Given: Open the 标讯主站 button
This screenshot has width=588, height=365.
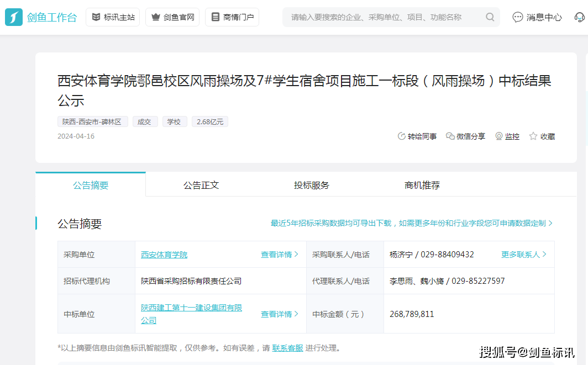Looking at the screenshot, I should (113, 17).
